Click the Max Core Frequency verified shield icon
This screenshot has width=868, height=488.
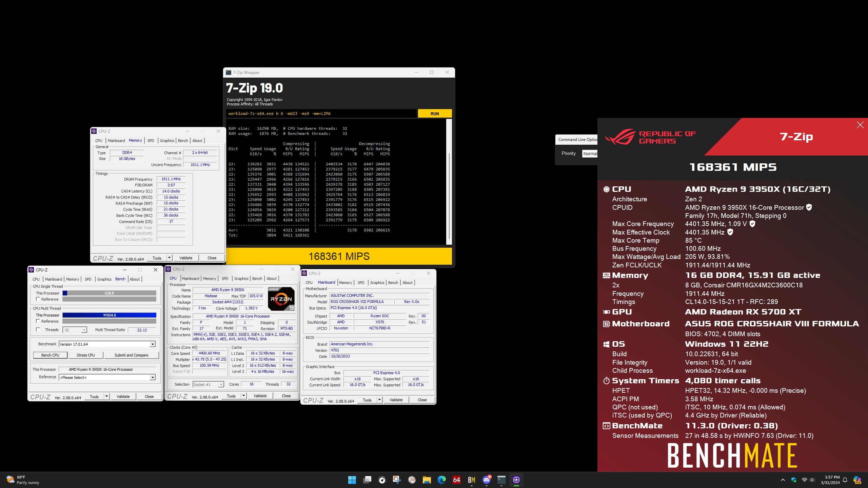[x=752, y=224]
